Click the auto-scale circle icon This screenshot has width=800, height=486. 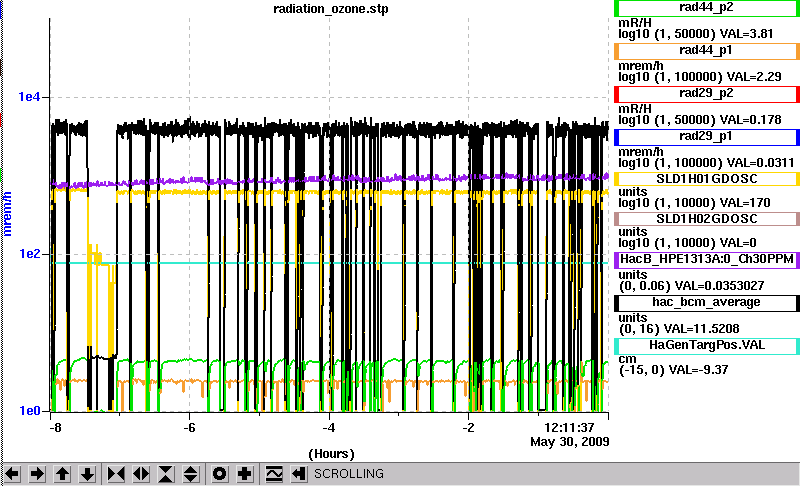click(219, 474)
